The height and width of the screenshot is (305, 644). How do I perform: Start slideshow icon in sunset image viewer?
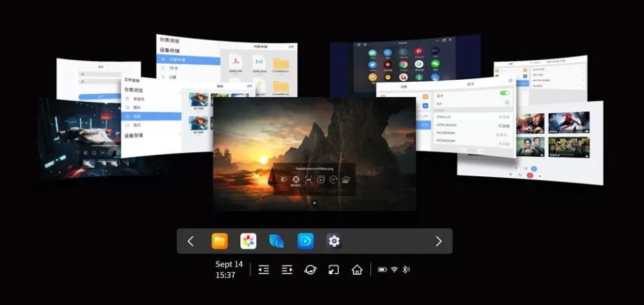click(321, 180)
